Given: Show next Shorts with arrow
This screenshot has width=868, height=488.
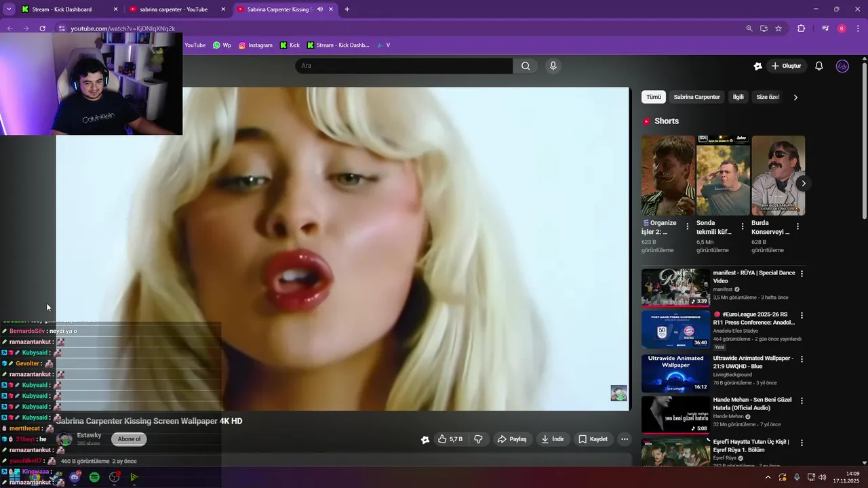Looking at the screenshot, I should [x=804, y=183].
